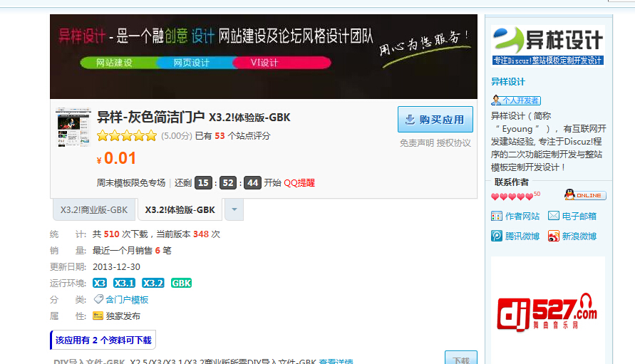Click the update date 2013-12-30
This screenshot has height=364, width=635.
(x=116, y=267)
